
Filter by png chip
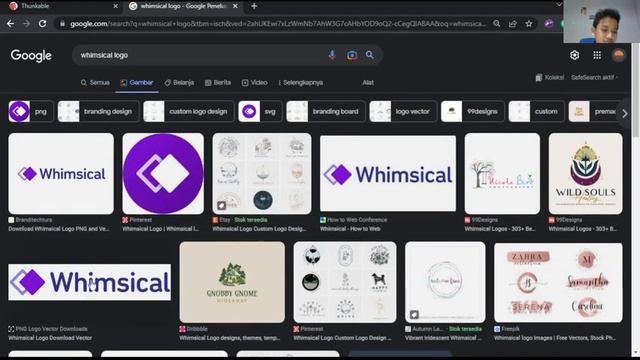[31, 111]
